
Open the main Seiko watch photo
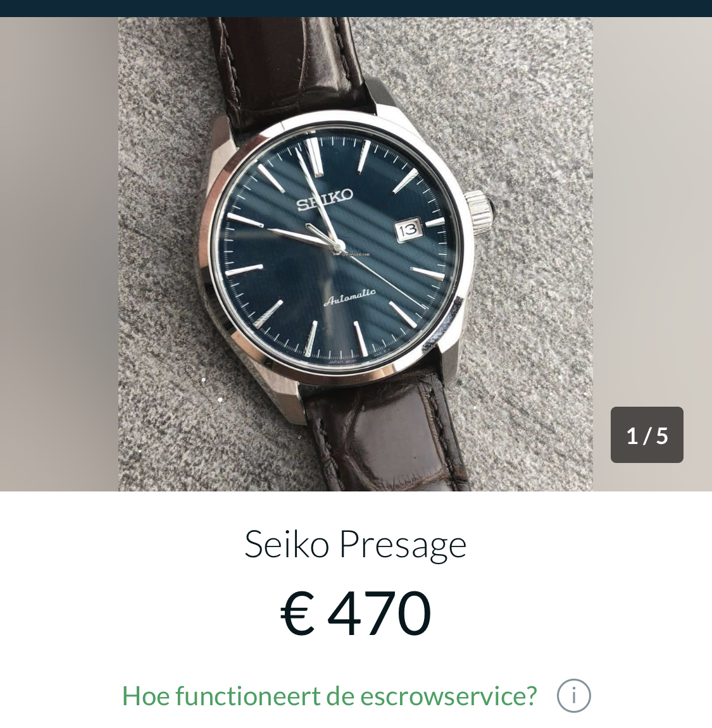click(355, 254)
